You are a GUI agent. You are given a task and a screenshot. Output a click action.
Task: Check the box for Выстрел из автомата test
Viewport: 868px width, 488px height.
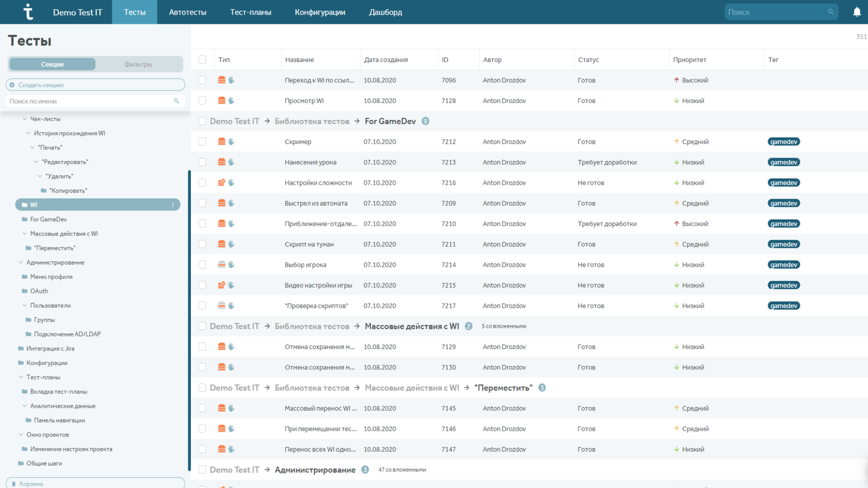click(202, 203)
